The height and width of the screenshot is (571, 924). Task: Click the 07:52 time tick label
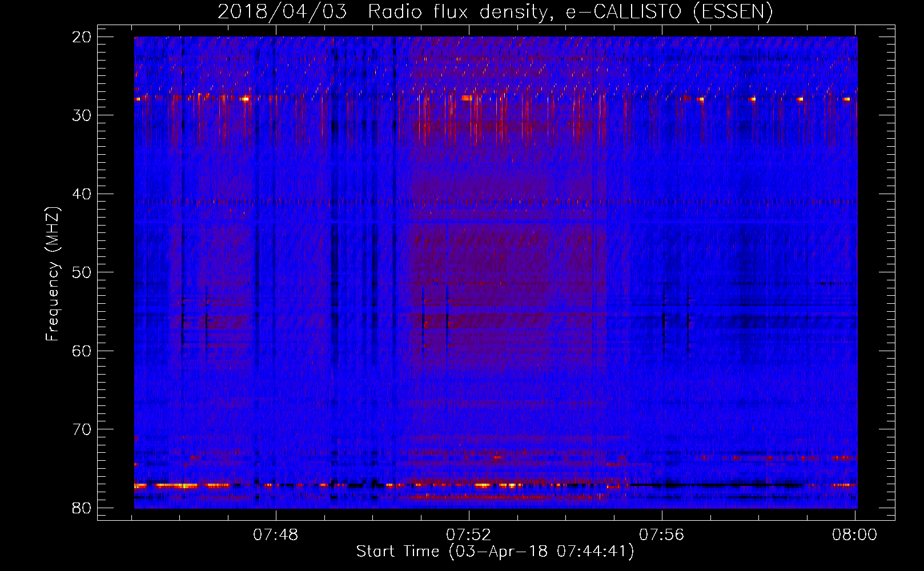click(469, 534)
